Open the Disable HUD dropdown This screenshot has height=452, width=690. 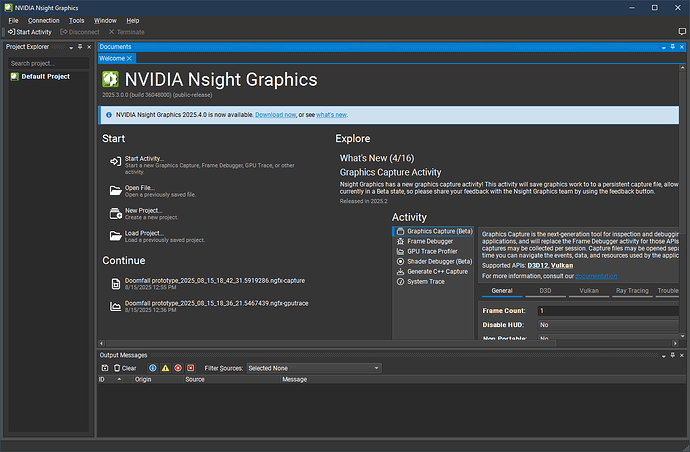(x=608, y=325)
